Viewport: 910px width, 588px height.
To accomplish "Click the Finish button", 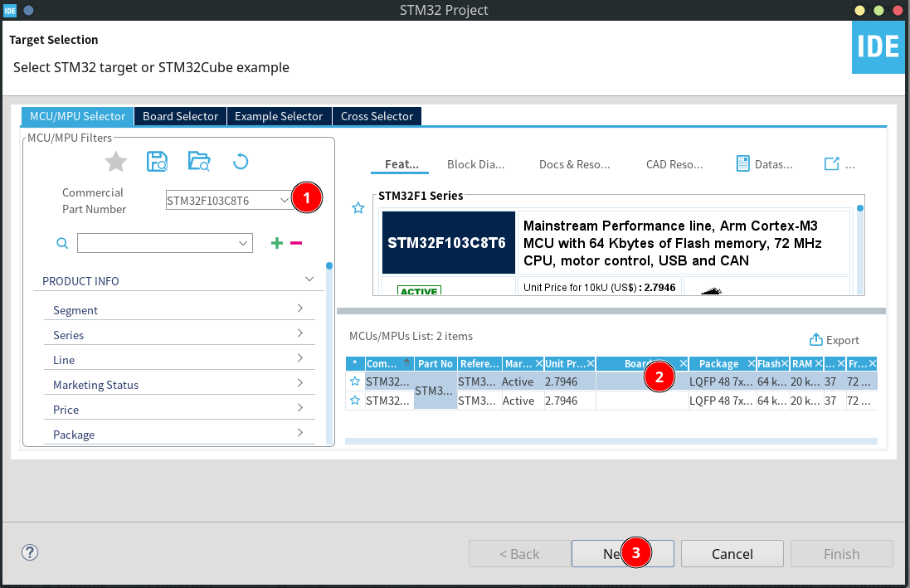I will click(x=841, y=554).
